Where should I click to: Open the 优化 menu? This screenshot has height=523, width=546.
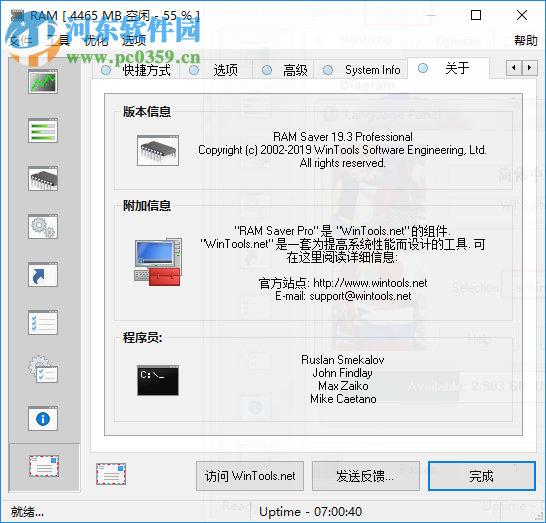pyautogui.click(x=96, y=41)
